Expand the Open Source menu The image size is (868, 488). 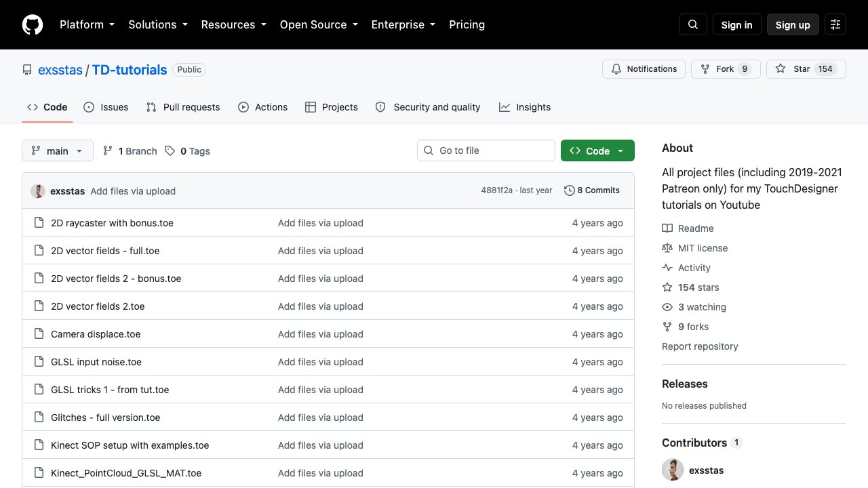(x=319, y=24)
